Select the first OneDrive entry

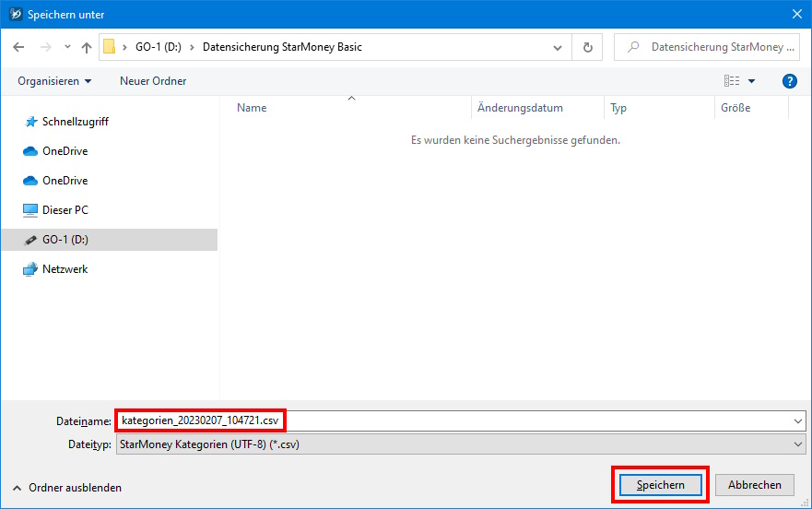65,151
